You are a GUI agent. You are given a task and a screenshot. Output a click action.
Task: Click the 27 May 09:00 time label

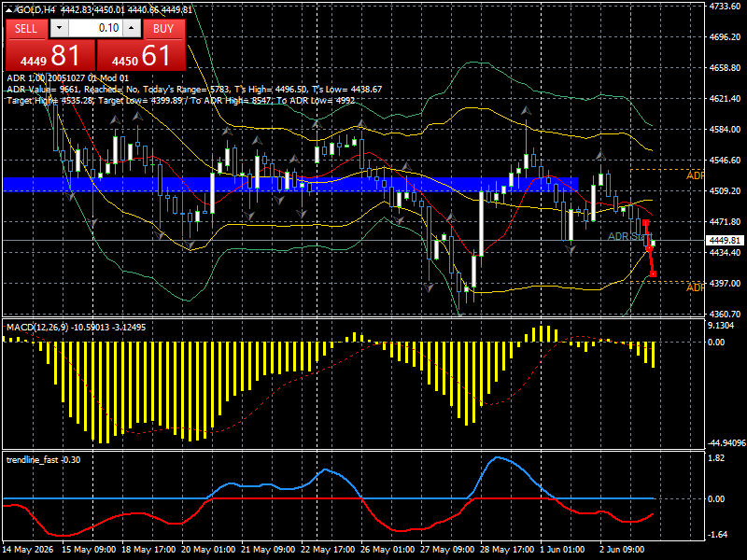(x=448, y=549)
